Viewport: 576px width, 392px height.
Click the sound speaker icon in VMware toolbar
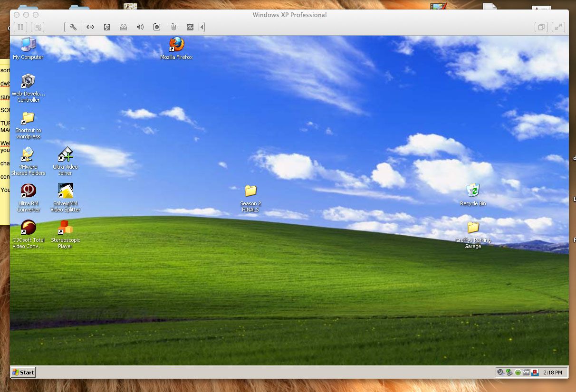pyautogui.click(x=140, y=27)
